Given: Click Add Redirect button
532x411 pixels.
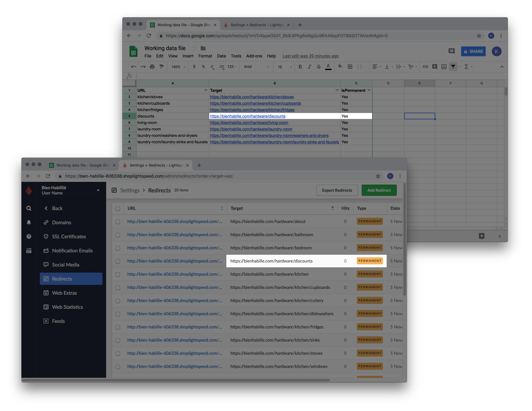Looking at the screenshot, I should point(379,190).
